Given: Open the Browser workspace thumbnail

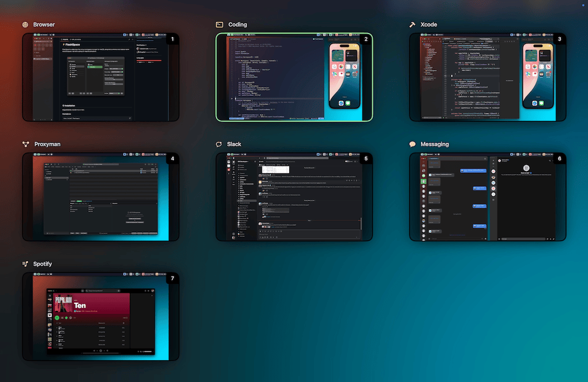Looking at the screenshot, I should (x=100, y=77).
